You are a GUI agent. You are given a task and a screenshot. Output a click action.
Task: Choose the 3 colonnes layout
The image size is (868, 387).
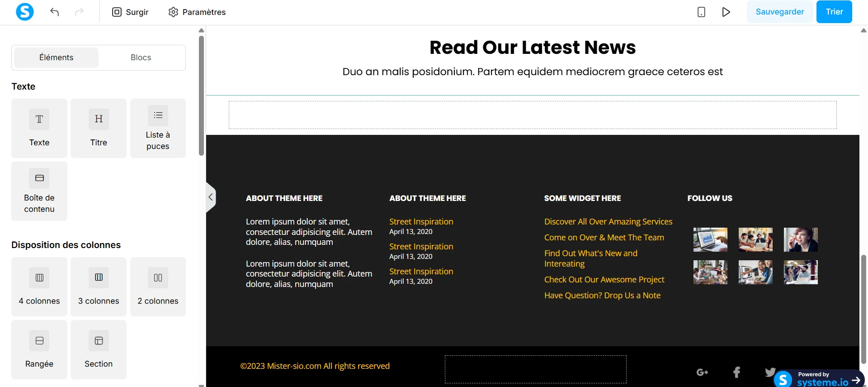pyautogui.click(x=99, y=287)
